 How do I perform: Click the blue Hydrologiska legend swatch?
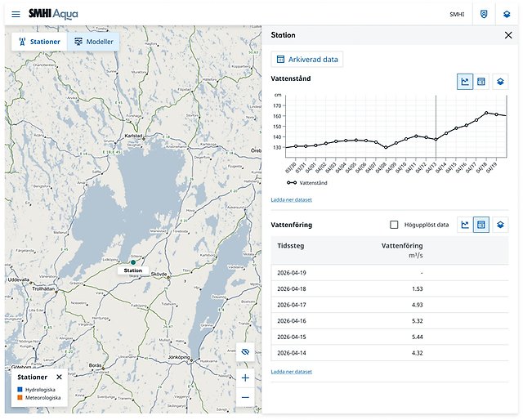(20, 389)
